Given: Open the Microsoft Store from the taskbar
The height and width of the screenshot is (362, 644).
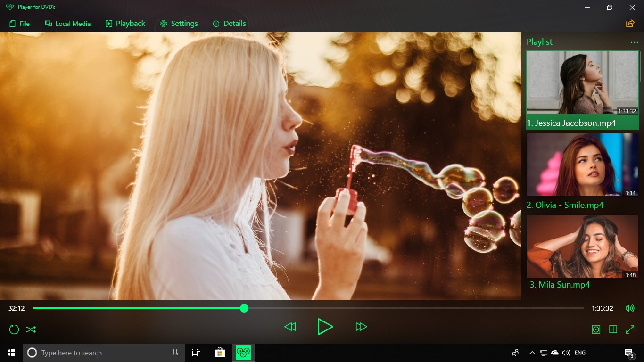Looking at the screenshot, I should click(x=219, y=352).
